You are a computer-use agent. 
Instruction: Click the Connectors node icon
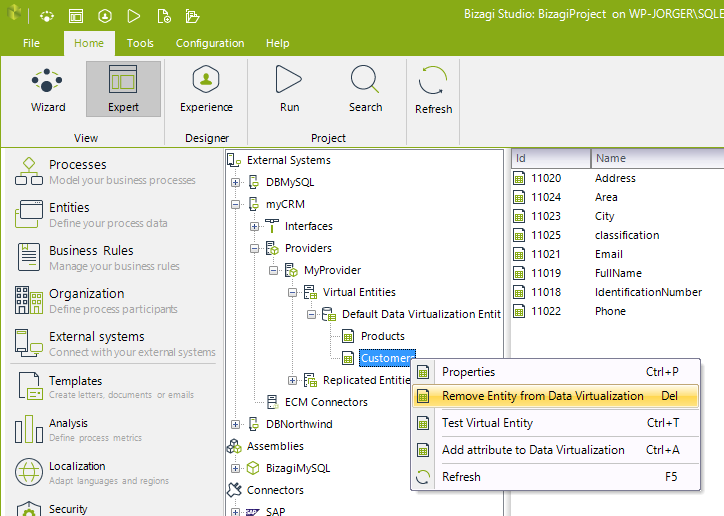click(x=234, y=490)
